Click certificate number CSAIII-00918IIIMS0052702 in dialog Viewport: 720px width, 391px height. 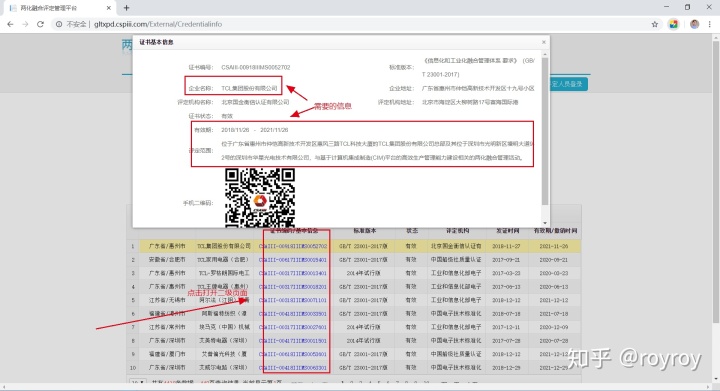tap(256, 67)
